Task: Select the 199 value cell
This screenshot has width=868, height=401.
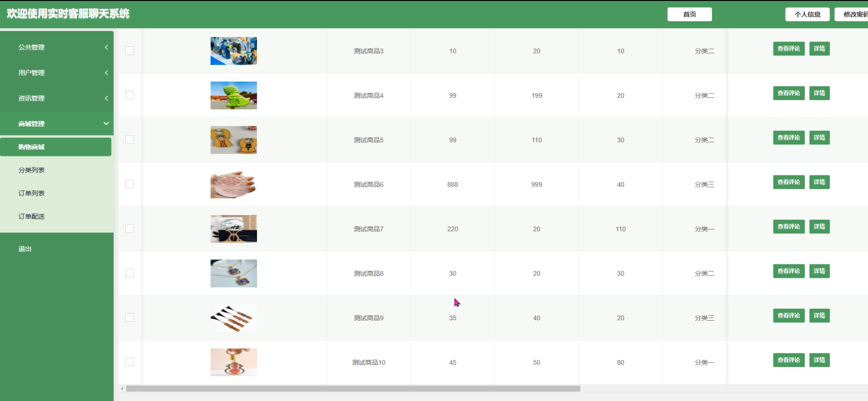Action: 537,96
